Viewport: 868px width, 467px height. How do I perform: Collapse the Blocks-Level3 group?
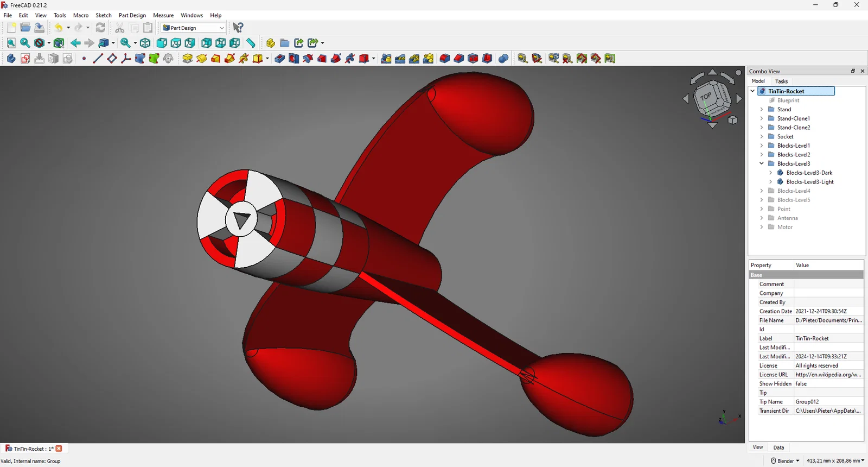click(762, 164)
